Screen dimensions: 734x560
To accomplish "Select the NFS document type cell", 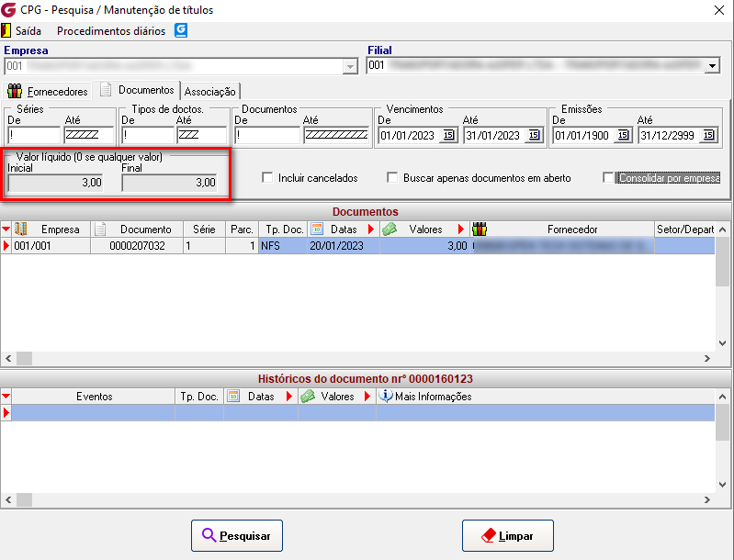I will [x=283, y=246].
